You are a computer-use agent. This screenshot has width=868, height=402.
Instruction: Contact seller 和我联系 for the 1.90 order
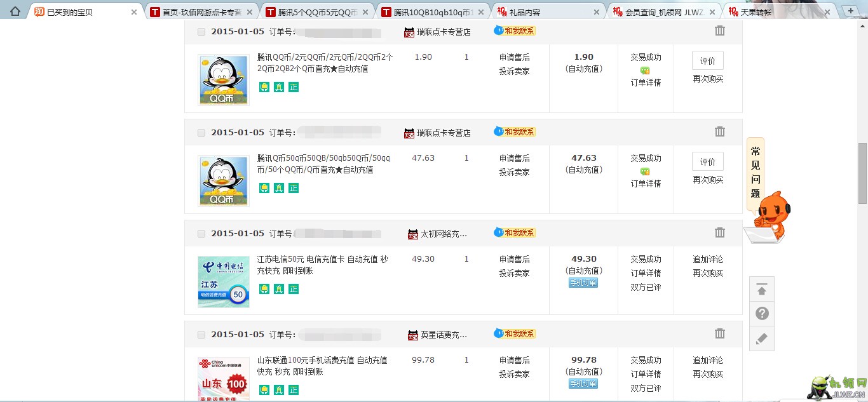tap(515, 30)
